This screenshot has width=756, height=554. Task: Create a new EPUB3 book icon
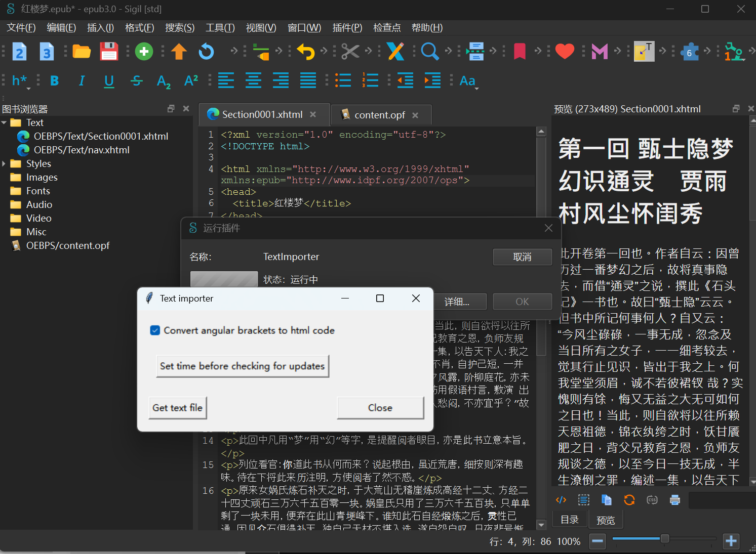click(x=47, y=52)
